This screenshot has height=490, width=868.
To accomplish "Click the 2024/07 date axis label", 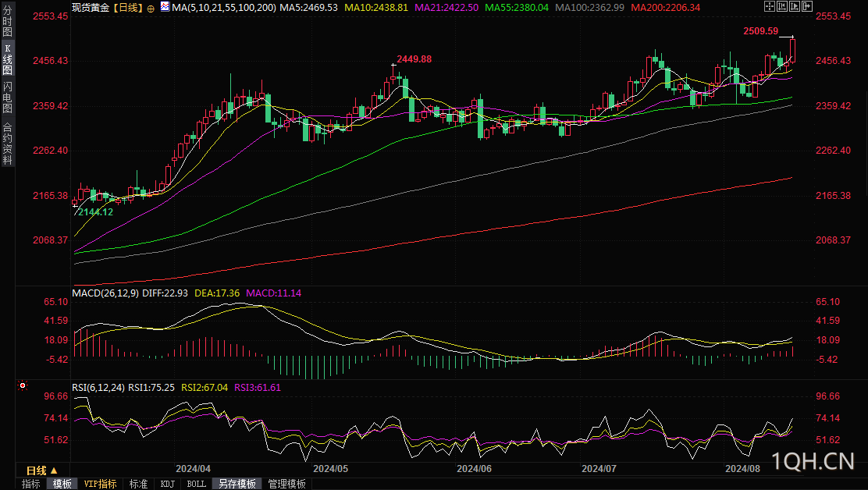I will tap(599, 468).
